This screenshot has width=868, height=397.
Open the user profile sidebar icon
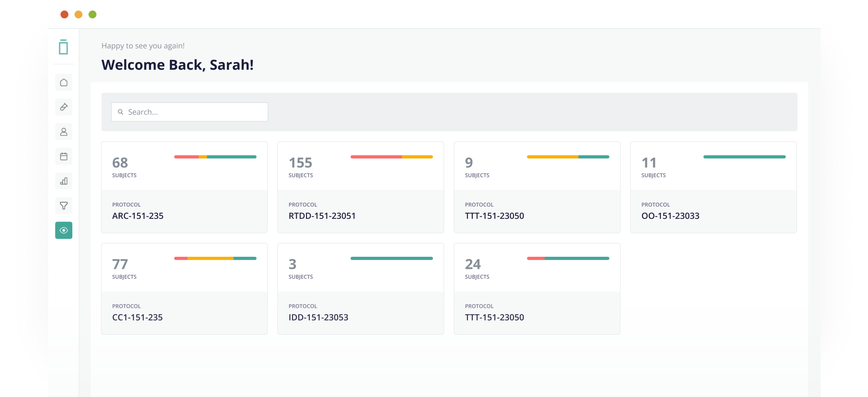tap(64, 132)
